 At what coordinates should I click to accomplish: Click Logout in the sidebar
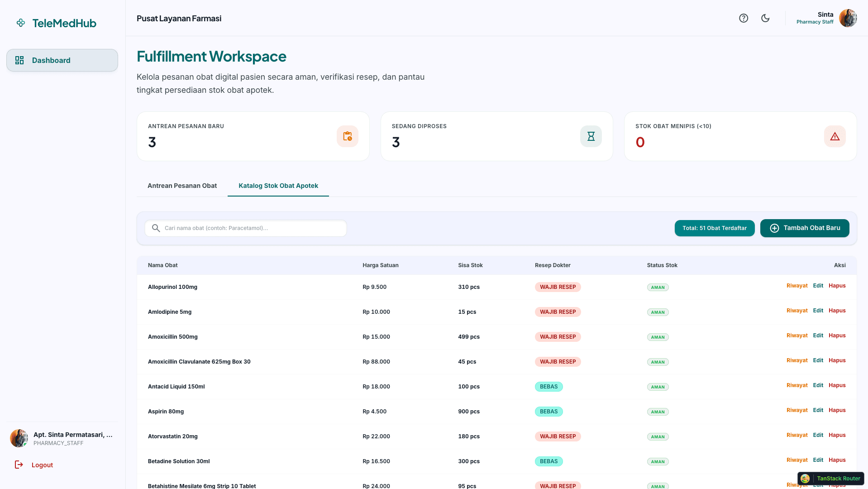pyautogui.click(x=42, y=465)
